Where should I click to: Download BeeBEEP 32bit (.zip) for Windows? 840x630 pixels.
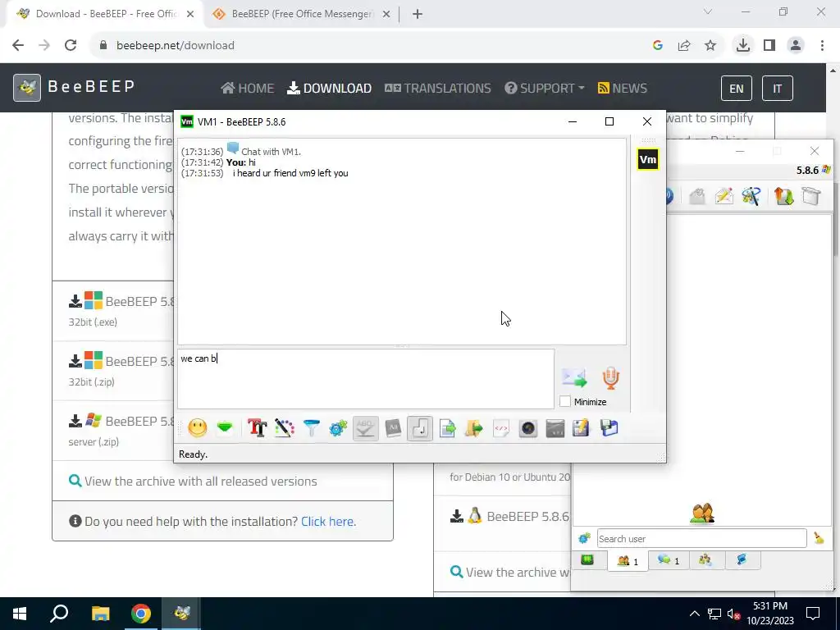[x=121, y=361]
